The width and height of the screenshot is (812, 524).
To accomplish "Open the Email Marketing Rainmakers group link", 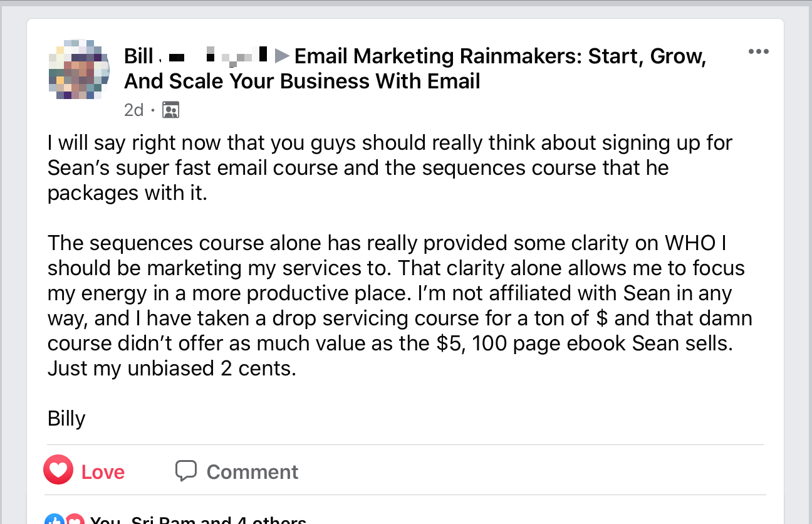I will point(415,69).
